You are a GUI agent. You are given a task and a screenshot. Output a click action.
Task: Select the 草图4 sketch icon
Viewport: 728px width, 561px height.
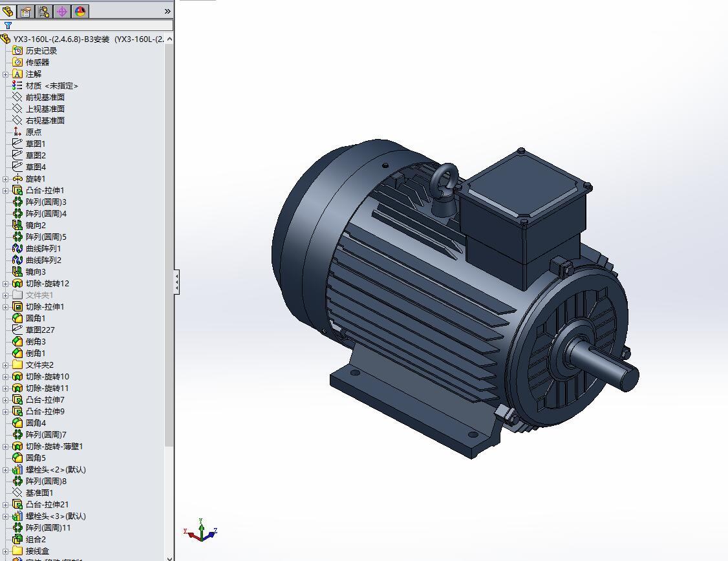(17, 167)
